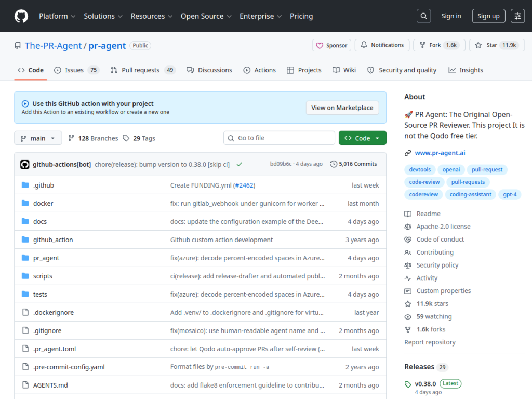Expand the Resources menu
The width and height of the screenshot is (532, 399).
(x=152, y=16)
